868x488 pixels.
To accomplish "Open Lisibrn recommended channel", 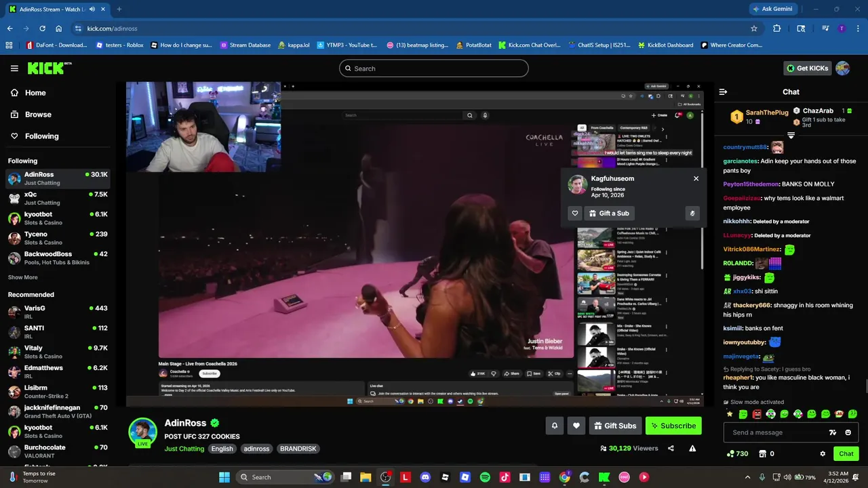I will [58, 392].
